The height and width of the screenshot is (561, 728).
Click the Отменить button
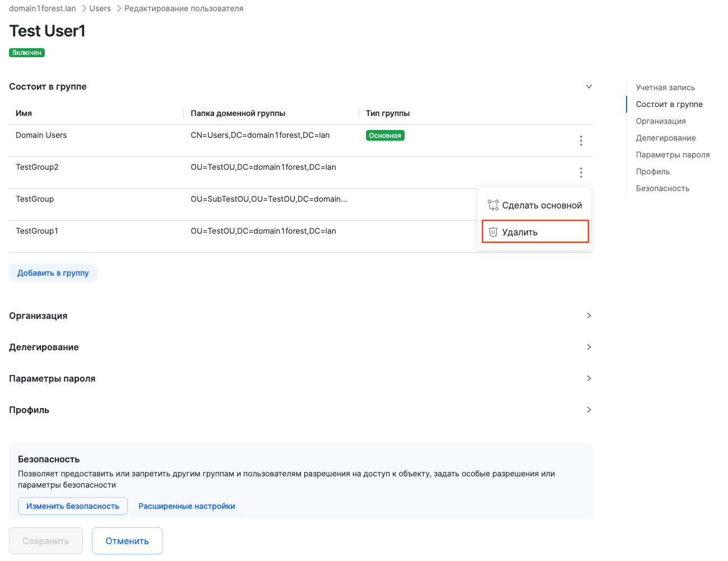click(x=127, y=541)
